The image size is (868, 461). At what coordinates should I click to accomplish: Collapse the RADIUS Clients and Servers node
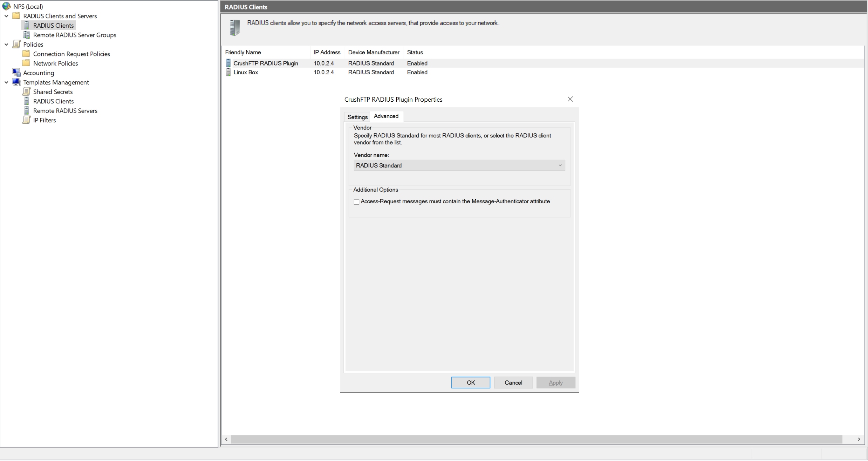(x=6, y=16)
